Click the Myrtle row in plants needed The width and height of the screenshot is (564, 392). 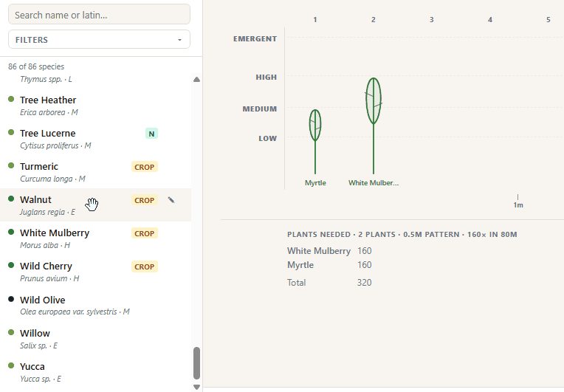point(329,265)
